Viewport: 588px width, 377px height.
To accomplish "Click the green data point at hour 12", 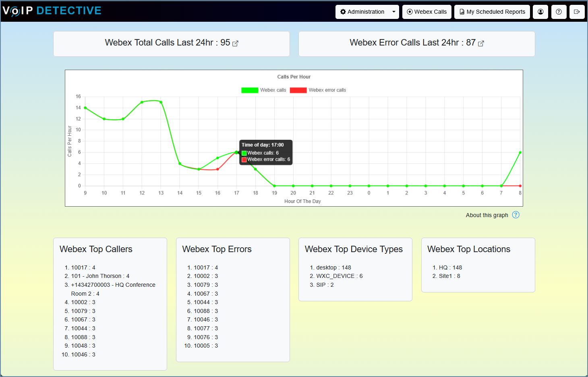I will click(142, 102).
